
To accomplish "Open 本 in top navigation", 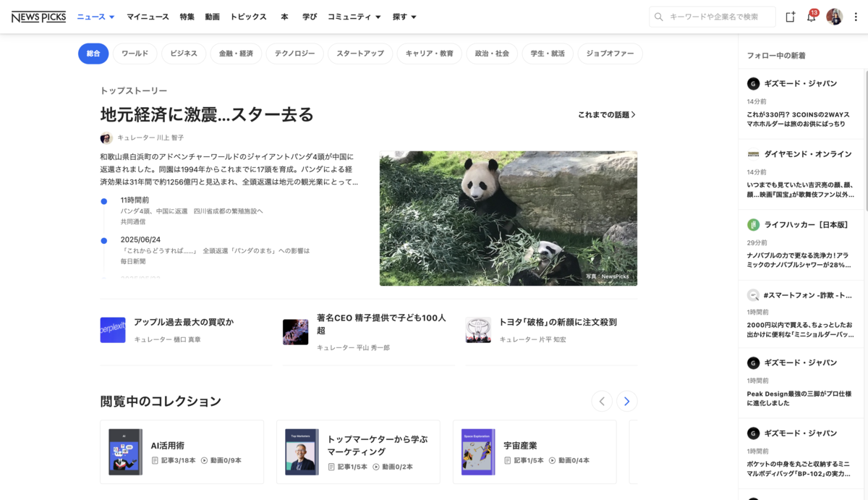I will pyautogui.click(x=284, y=17).
